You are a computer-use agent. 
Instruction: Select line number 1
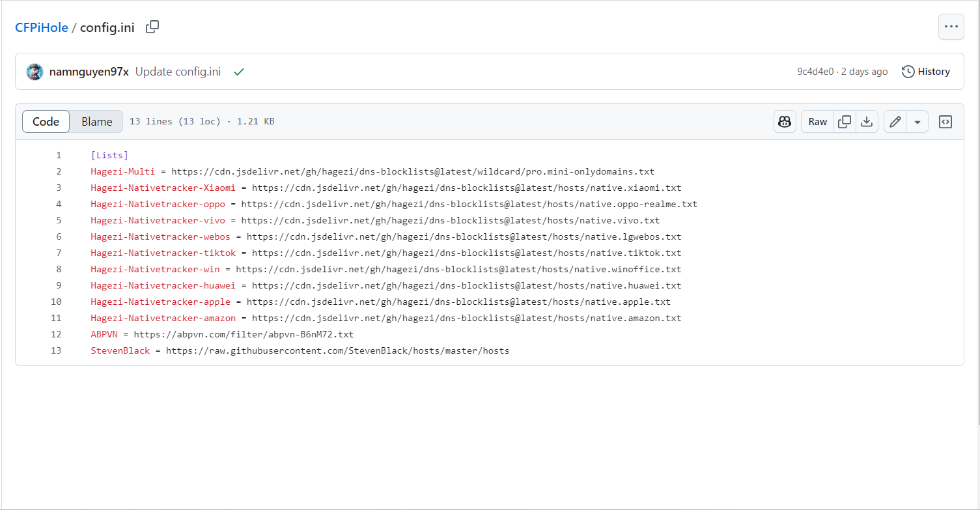pos(59,155)
